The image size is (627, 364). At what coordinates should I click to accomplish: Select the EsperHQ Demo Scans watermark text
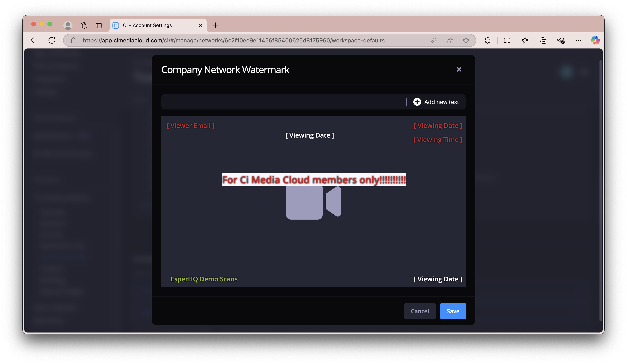[204, 279]
